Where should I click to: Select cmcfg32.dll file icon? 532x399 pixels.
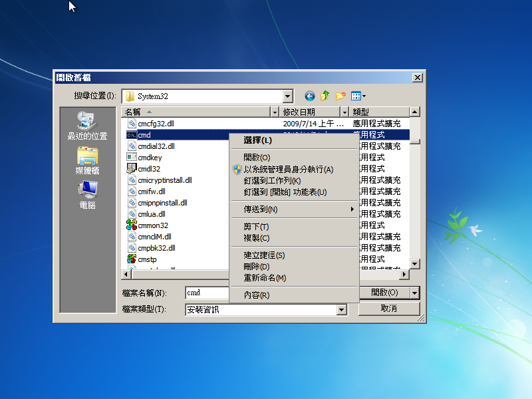click(132, 124)
